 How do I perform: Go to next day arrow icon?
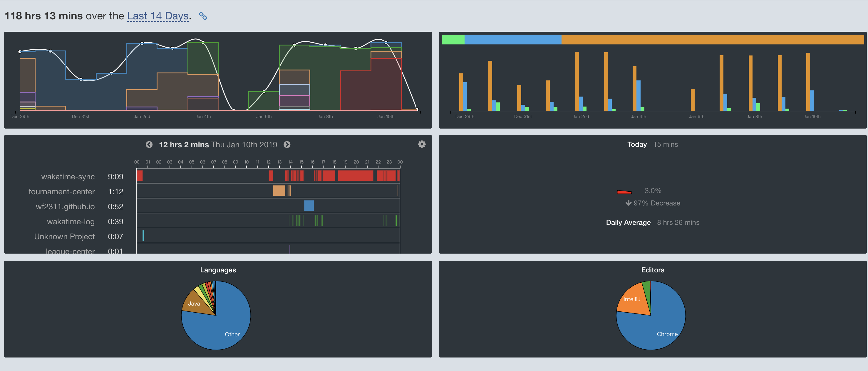coord(287,144)
